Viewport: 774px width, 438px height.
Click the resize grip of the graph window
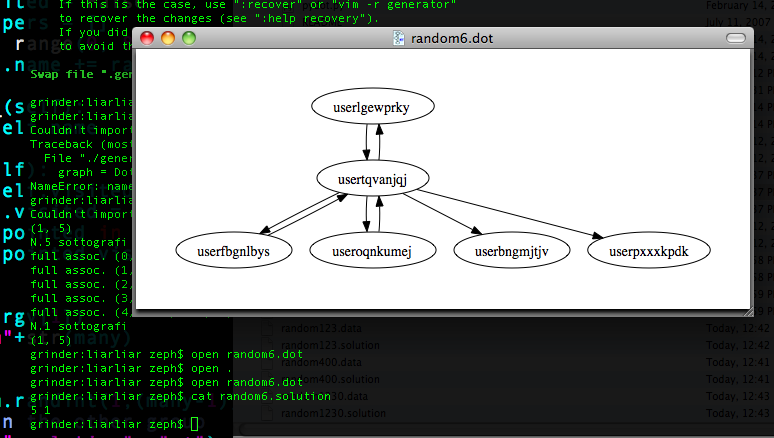pos(743,309)
